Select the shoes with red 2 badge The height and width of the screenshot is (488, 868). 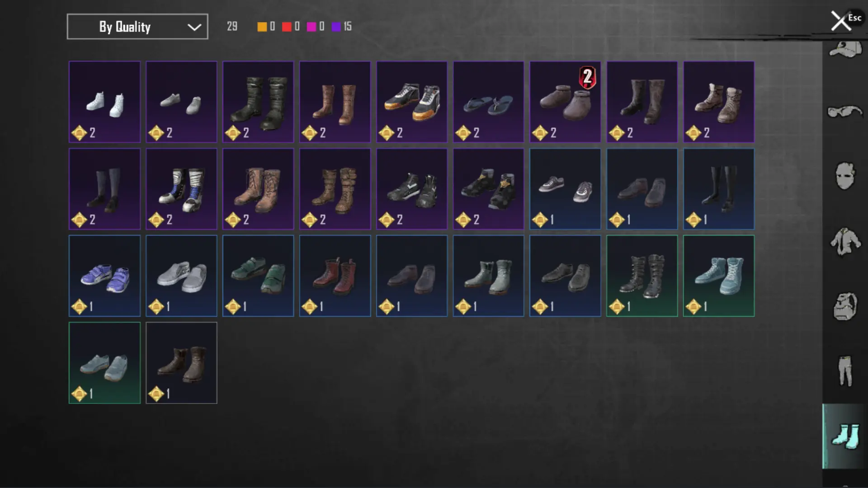point(565,102)
